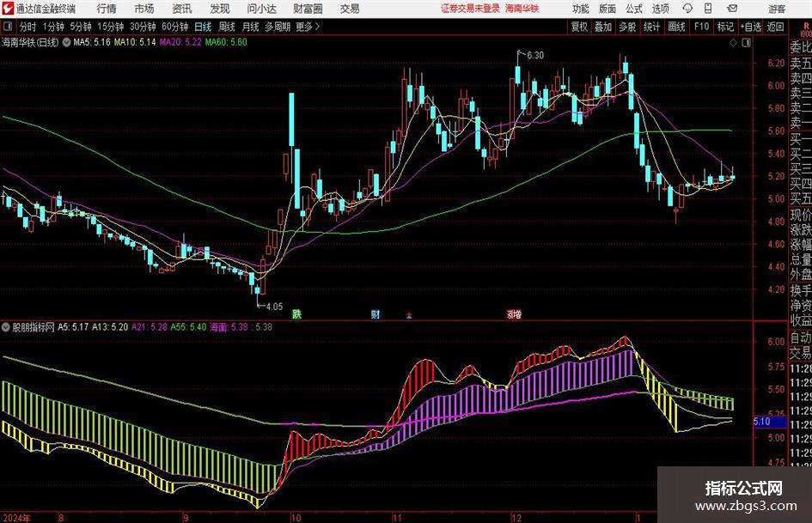Click the A55: 5.40 indicator value

click(x=188, y=327)
